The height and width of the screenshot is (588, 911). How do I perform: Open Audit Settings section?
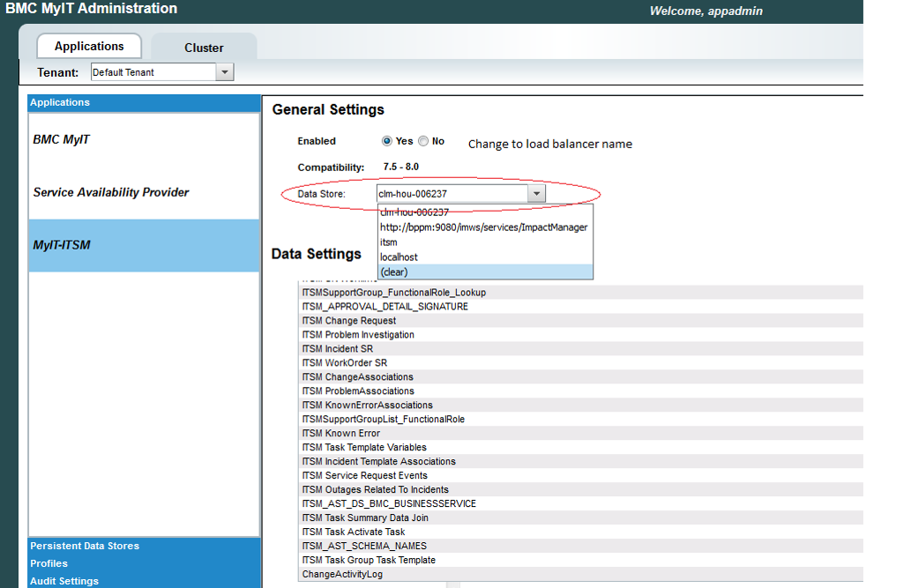(144, 581)
